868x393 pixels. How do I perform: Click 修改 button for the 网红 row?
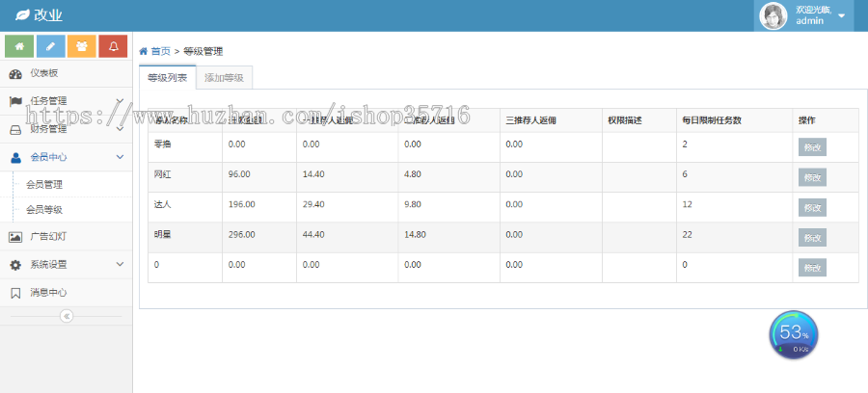tap(812, 177)
